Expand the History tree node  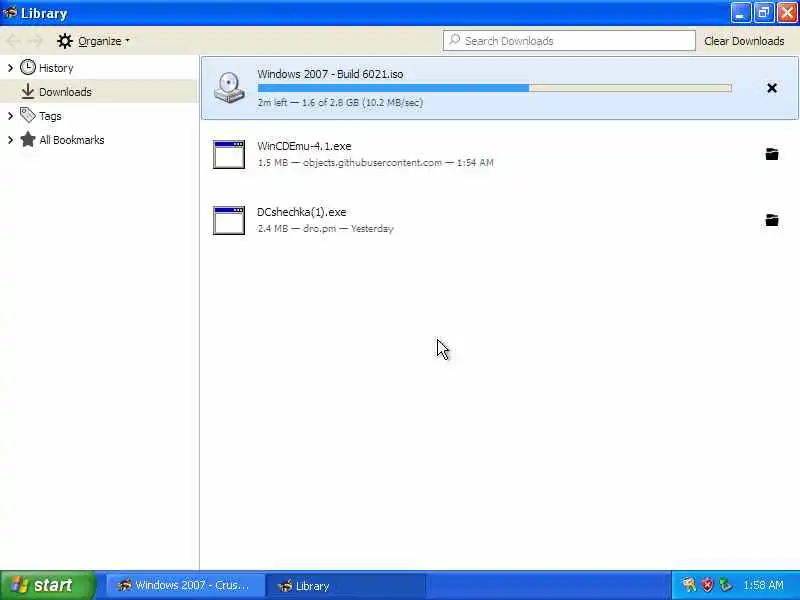tap(10, 67)
